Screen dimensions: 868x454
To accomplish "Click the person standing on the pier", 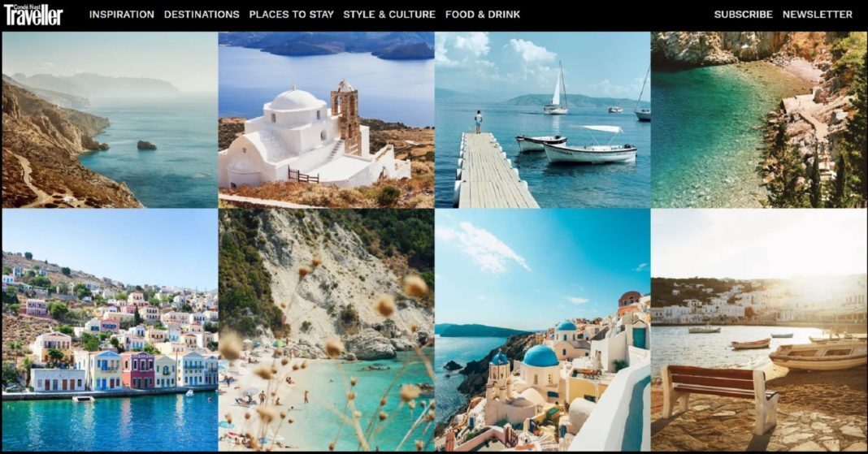I will pyautogui.click(x=478, y=122).
